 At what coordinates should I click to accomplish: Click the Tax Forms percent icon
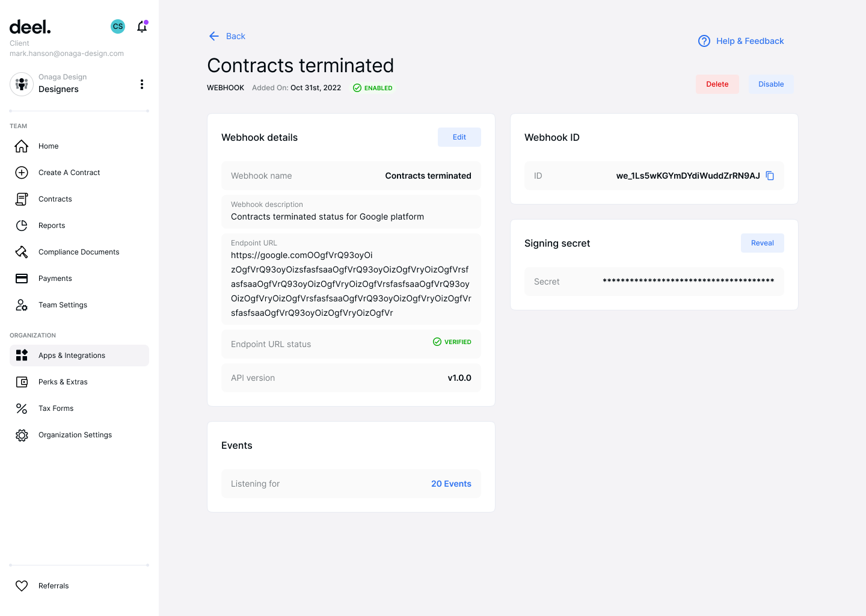pyautogui.click(x=22, y=408)
